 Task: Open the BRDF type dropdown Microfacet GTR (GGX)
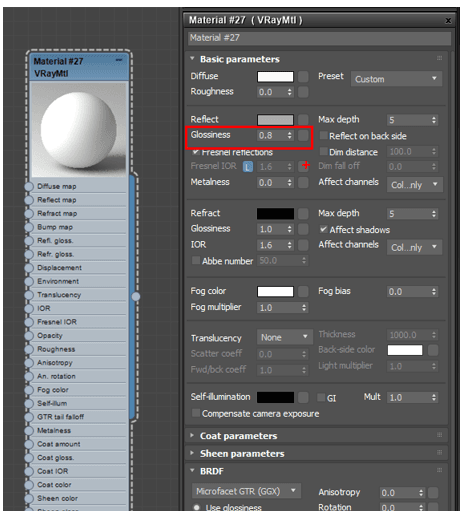point(246,491)
